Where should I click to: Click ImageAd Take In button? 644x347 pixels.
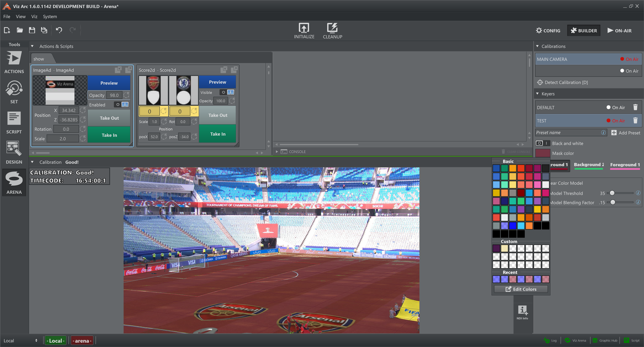click(109, 135)
